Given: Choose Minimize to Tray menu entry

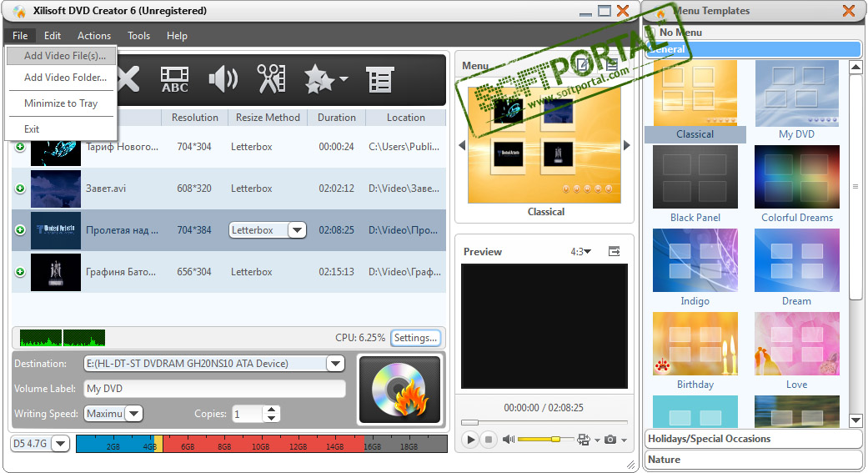Looking at the screenshot, I should tap(62, 103).
